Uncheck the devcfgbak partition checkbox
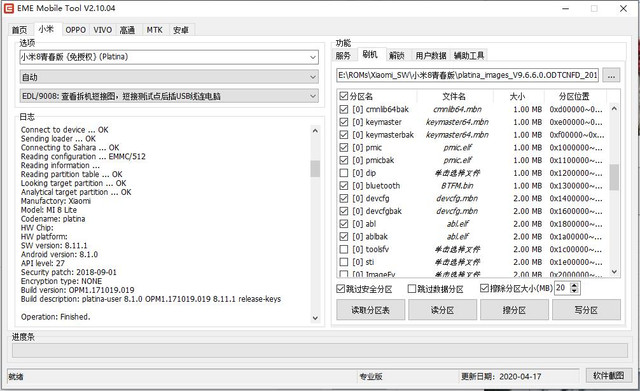 [344, 211]
